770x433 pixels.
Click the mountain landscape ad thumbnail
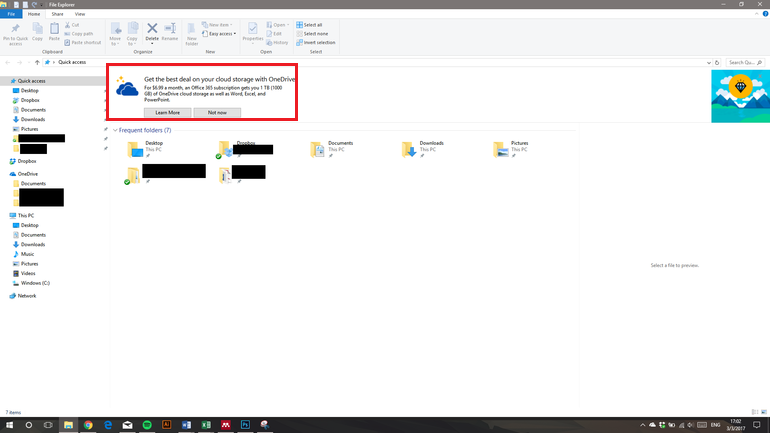(741, 96)
